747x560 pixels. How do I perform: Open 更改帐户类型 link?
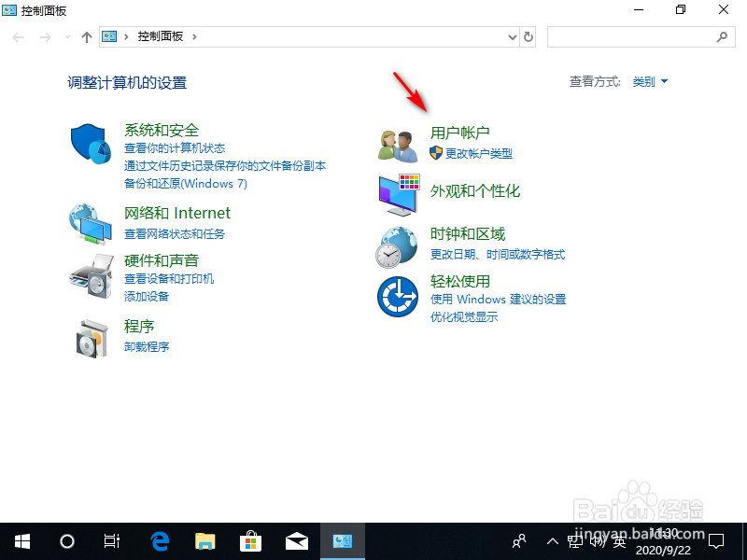click(478, 155)
